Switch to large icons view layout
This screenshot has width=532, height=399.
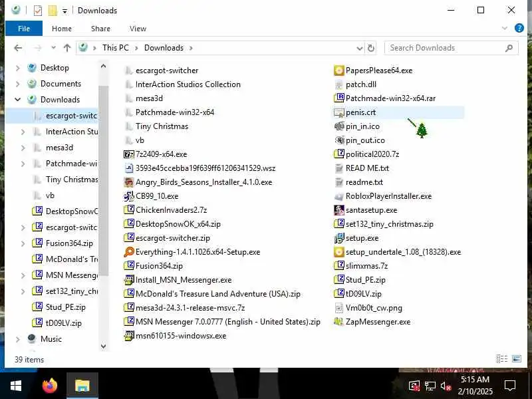click(x=517, y=358)
